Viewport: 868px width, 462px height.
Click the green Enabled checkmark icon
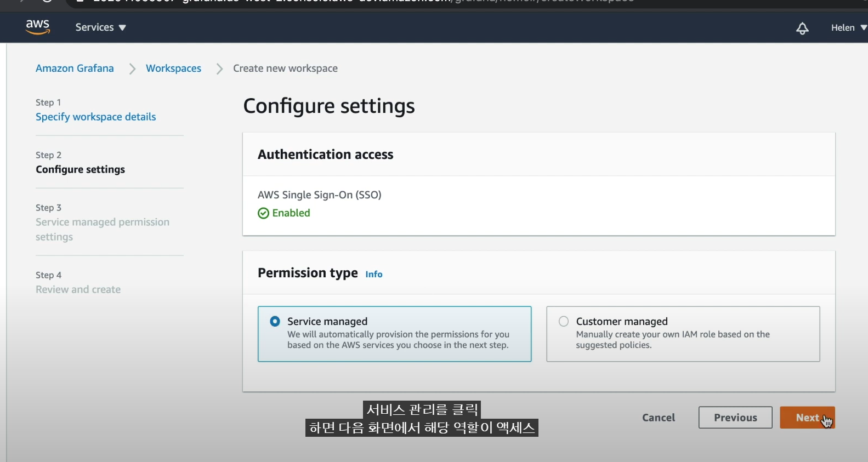pos(263,213)
